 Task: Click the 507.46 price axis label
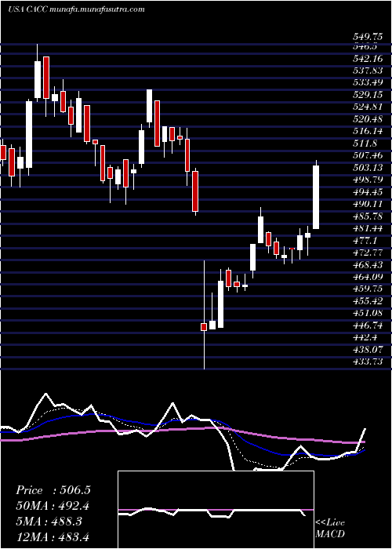click(x=367, y=155)
